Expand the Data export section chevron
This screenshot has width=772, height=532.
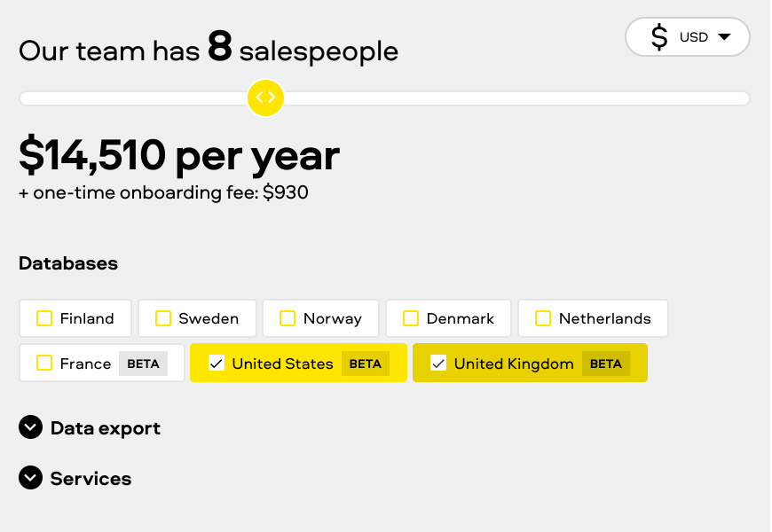pos(30,428)
